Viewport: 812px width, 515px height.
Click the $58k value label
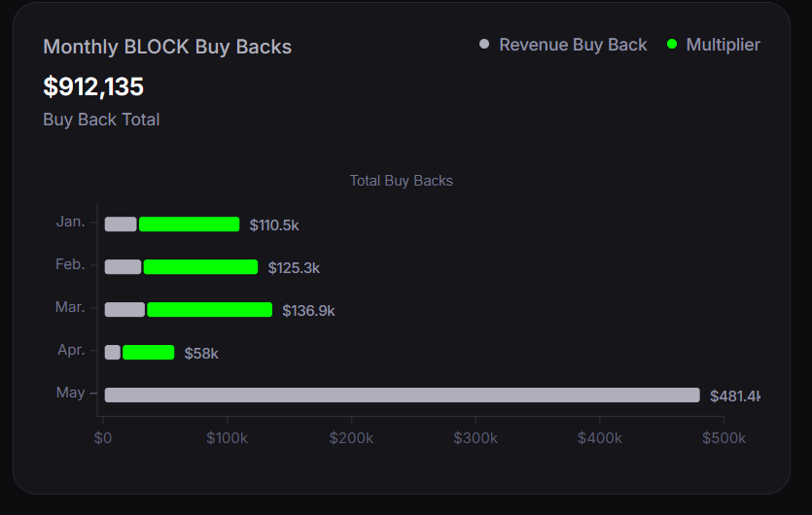pyautogui.click(x=201, y=354)
